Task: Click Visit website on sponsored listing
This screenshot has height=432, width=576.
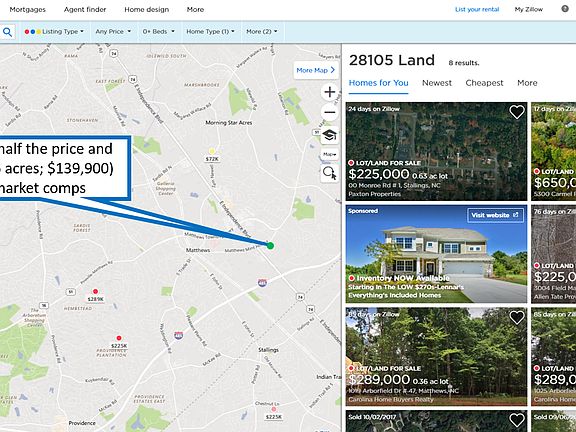Action: 495,215
